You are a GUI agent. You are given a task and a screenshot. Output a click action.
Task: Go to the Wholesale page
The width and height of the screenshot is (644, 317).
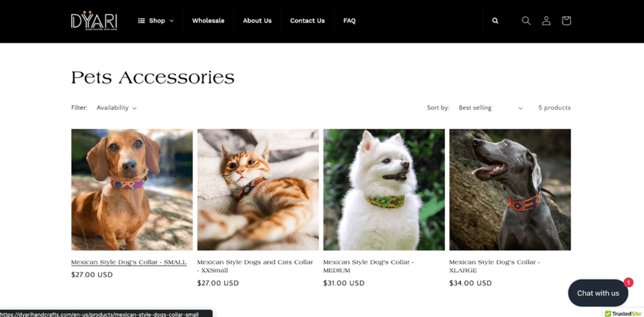pyautogui.click(x=209, y=20)
